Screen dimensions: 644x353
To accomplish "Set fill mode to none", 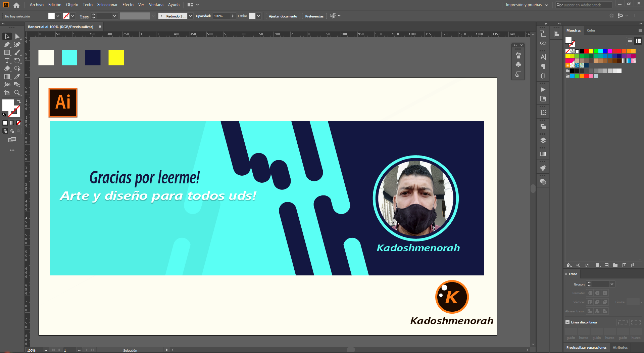I will point(18,123).
